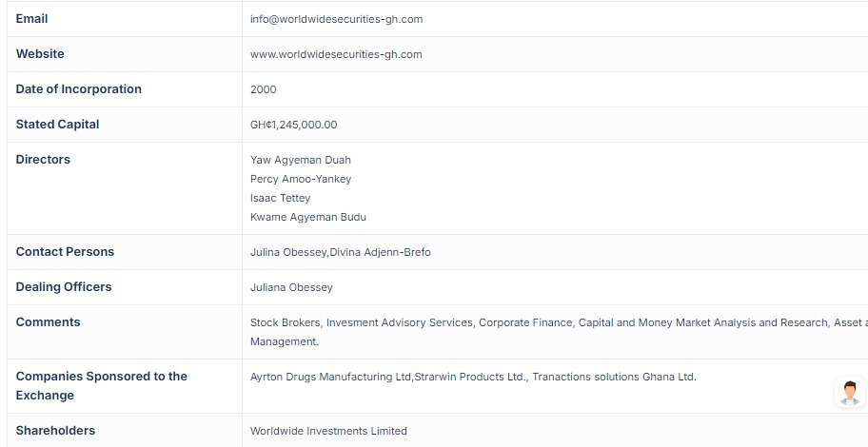868x447 pixels.
Task: Click the Directors row heading
Action: point(43,160)
